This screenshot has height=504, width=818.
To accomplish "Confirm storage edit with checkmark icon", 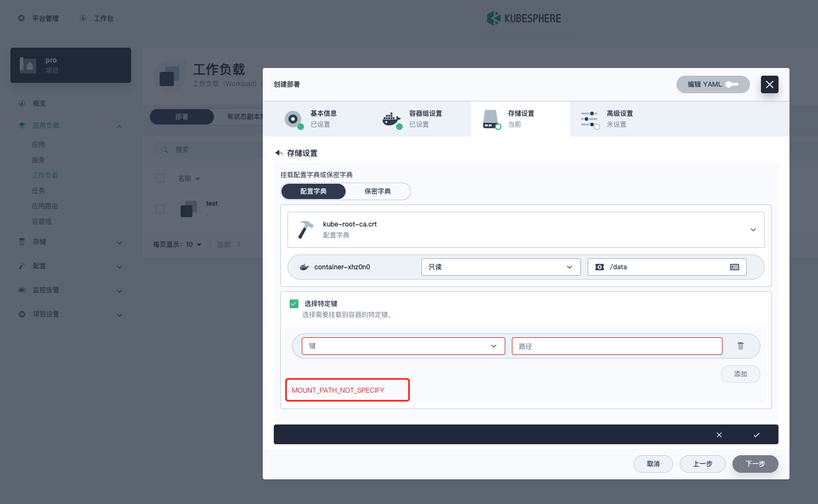I will [x=757, y=435].
